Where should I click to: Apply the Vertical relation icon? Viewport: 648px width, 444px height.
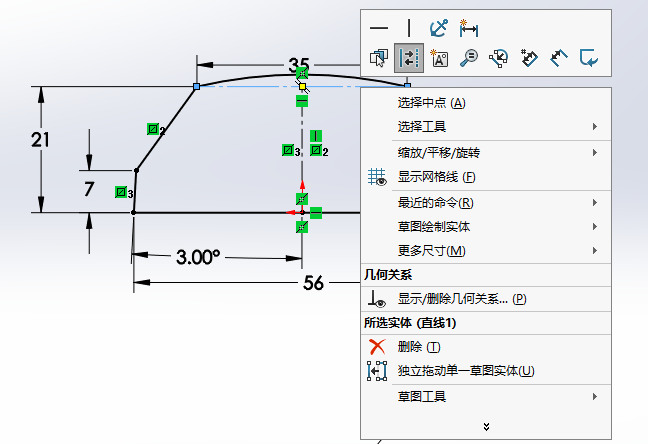click(408, 28)
